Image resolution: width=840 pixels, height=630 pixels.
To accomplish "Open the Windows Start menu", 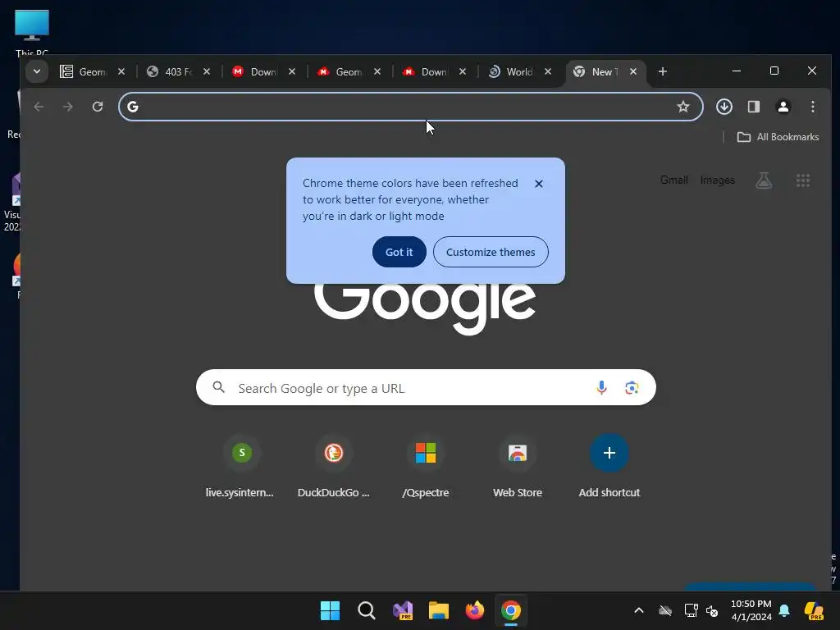I will 330,610.
